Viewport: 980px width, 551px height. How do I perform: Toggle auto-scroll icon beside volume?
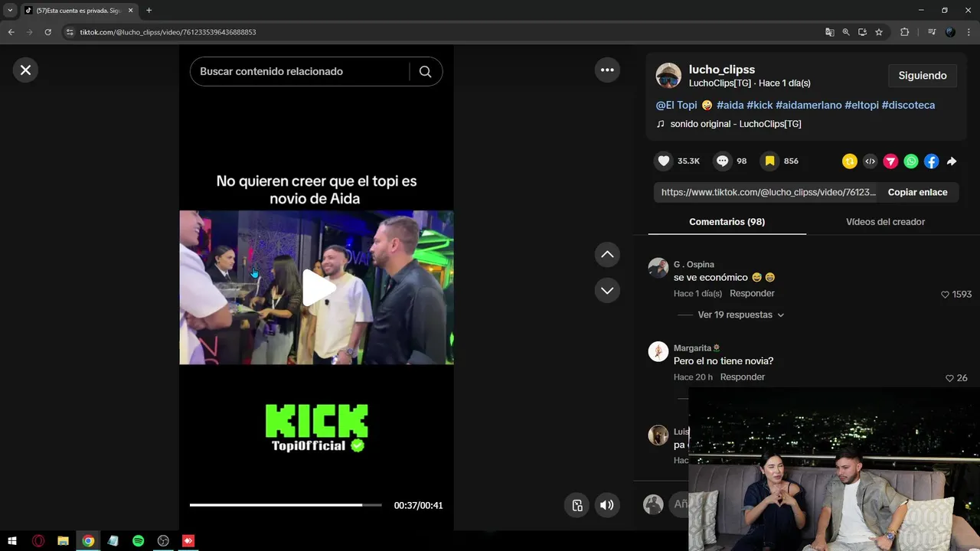pos(577,505)
